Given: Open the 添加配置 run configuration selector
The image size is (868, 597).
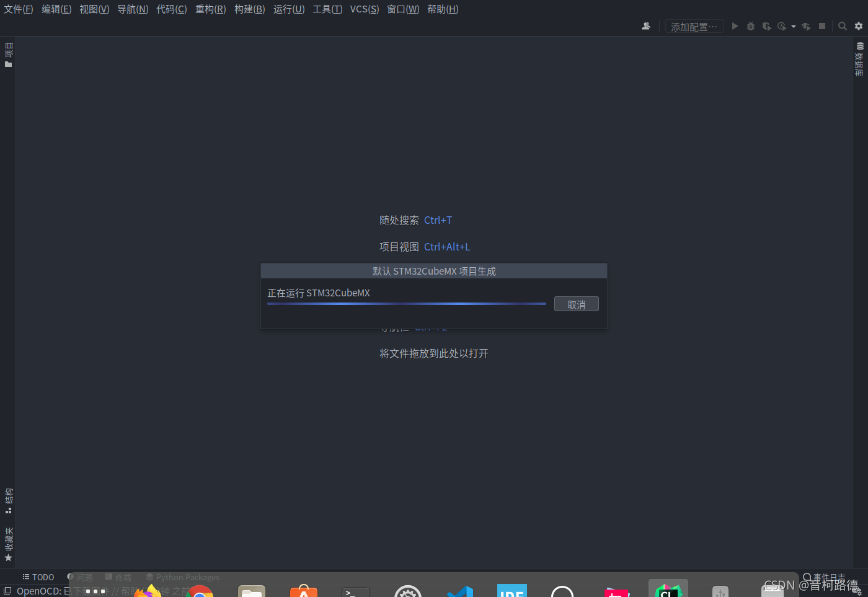Looking at the screenshot, I should point(694,27).
